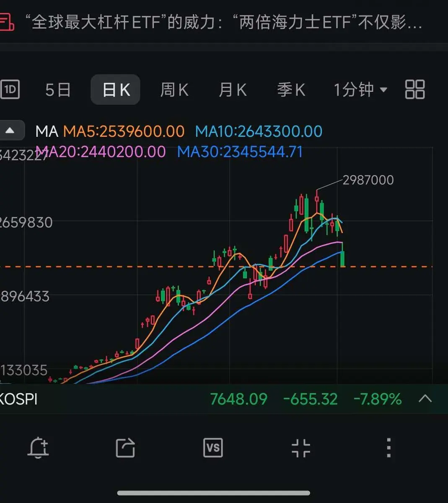Tap the share icon
Image resolution: width=448 pixels, height=503 pixels.
pos(125,448)
